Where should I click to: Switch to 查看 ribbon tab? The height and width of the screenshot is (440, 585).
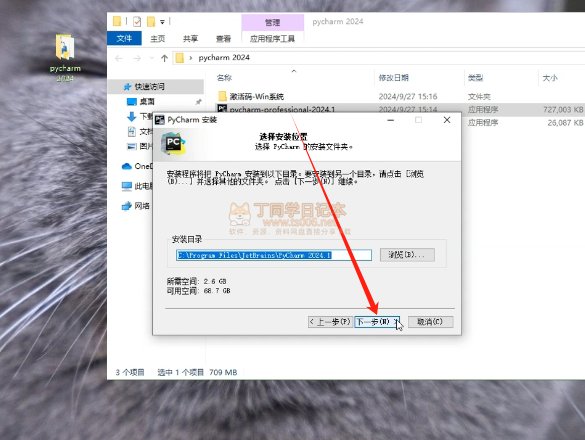(223, 39)
